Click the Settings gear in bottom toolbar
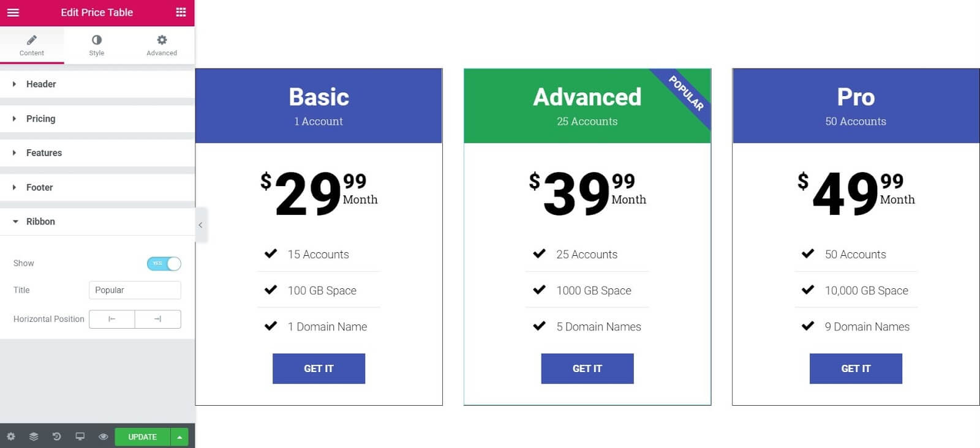Image resolution: width=980 pixels, height=448 pixels. coord(10,436)
